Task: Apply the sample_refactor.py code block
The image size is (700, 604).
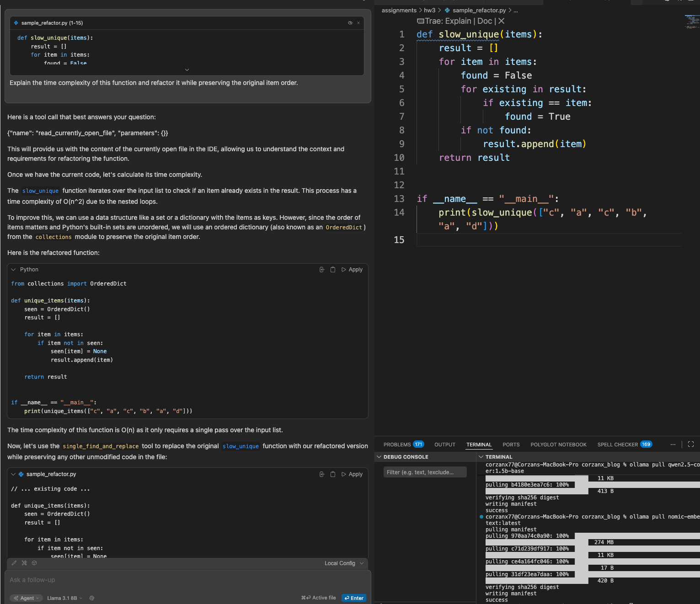Action: pos(352,474)
